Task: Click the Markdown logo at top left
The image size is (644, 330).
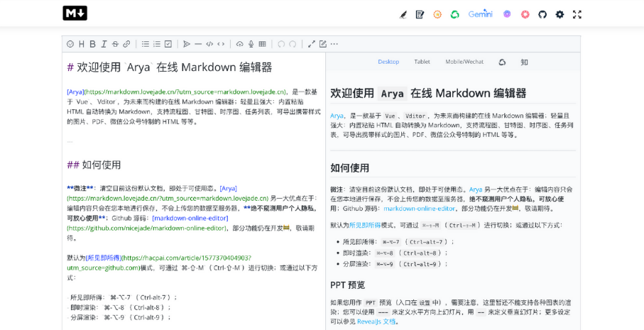Action: [75, 13]
